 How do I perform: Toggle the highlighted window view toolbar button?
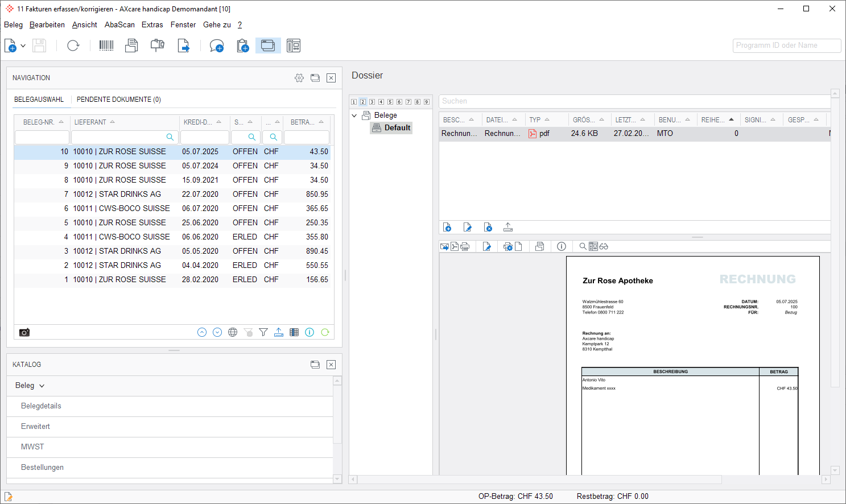coord(268,46)
